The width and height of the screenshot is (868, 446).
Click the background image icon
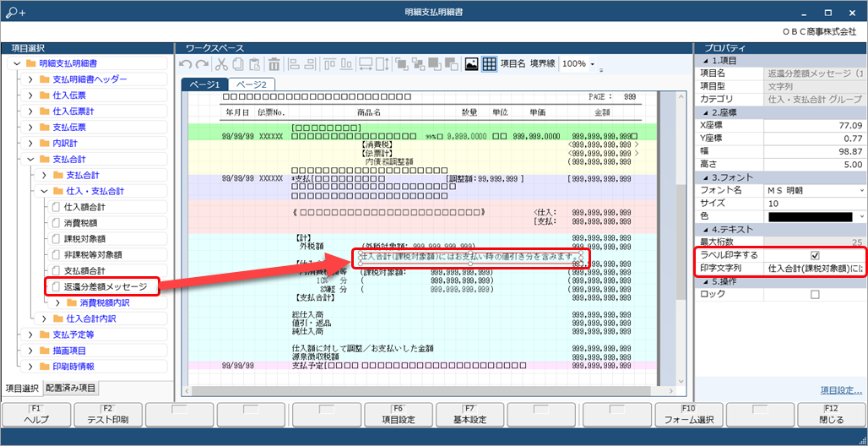tap(471, 64)
